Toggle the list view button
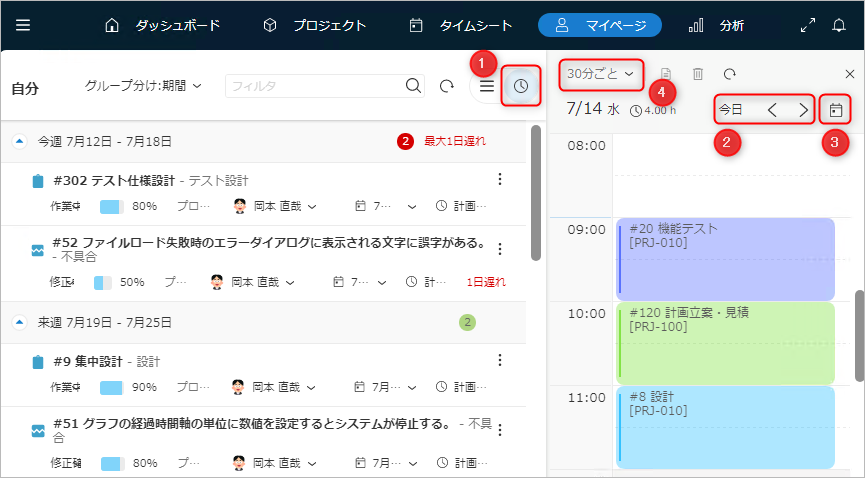865x478 pixels. pos(487,87)
